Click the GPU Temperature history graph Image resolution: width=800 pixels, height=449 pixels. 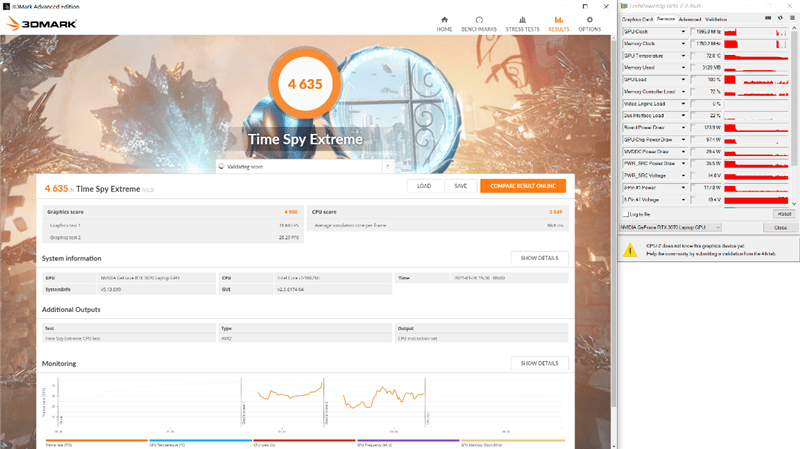click(x=756, y=56)
